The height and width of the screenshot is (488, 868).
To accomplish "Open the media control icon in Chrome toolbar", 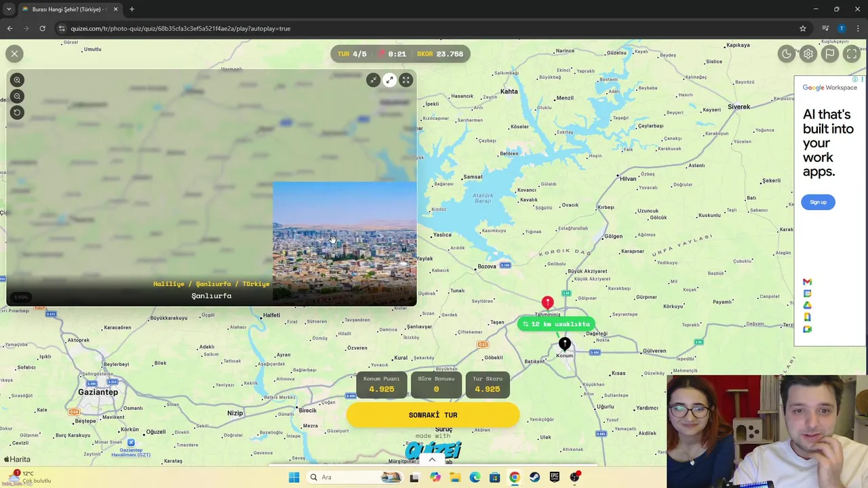I will tap(825, 28).
